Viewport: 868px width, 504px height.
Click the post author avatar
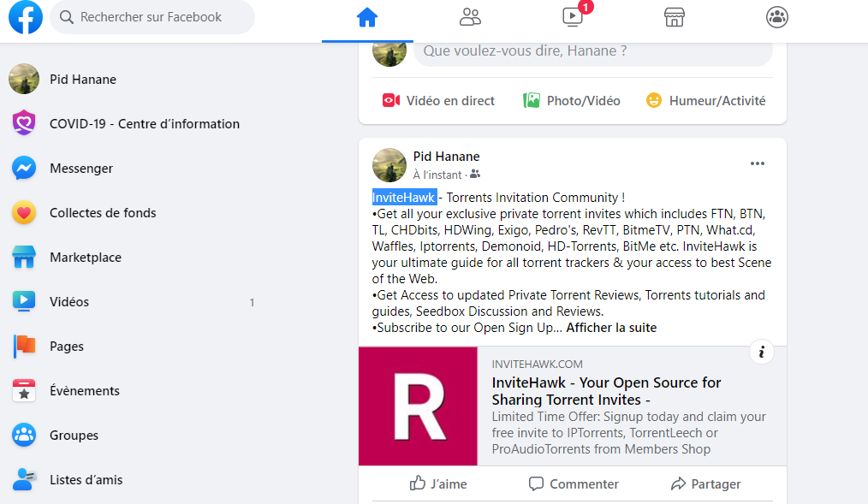389,165
